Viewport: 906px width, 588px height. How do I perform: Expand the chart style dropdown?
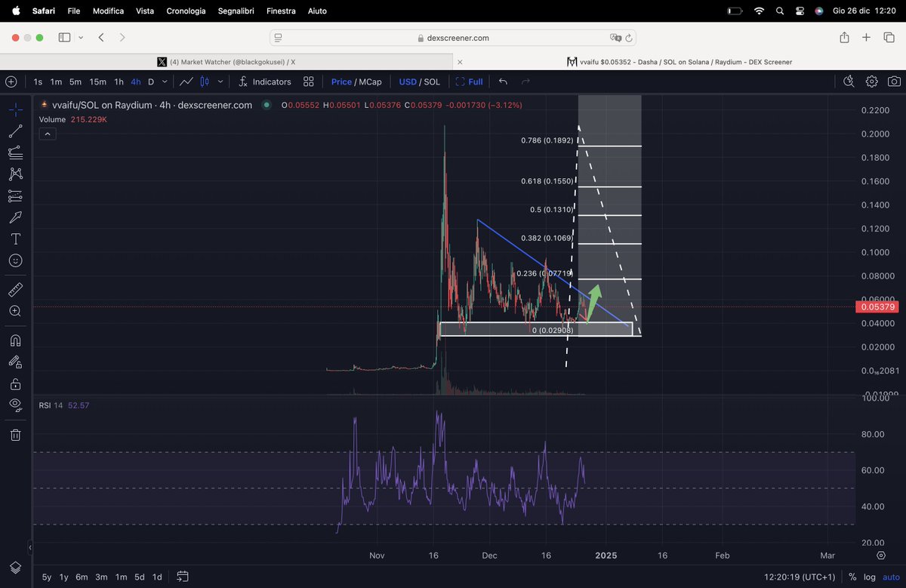pos(220,82)
